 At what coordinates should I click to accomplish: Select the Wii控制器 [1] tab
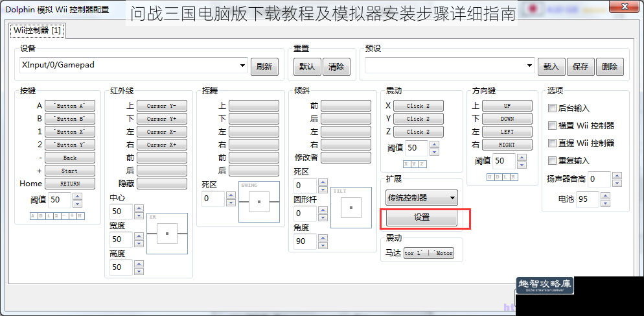point(37,30)
